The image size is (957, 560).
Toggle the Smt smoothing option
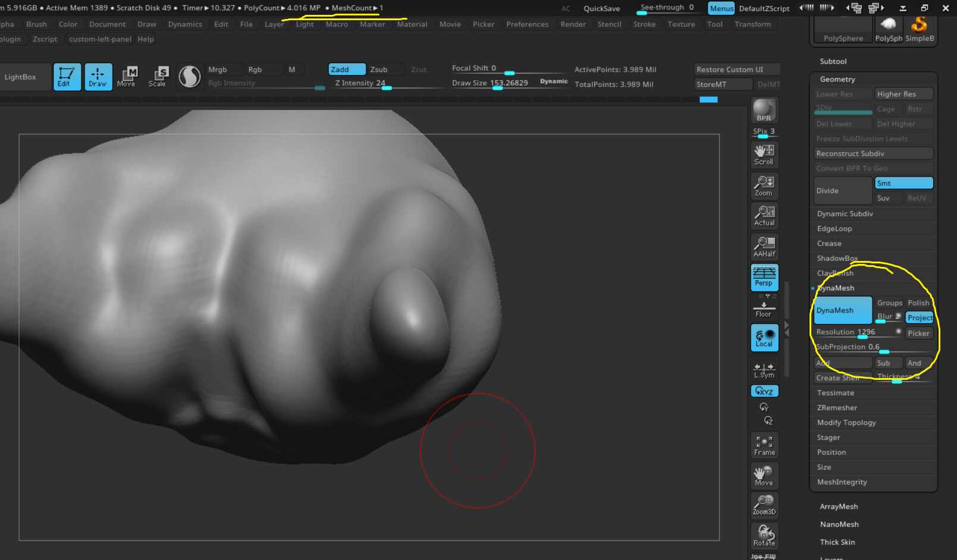pos(903,183)
